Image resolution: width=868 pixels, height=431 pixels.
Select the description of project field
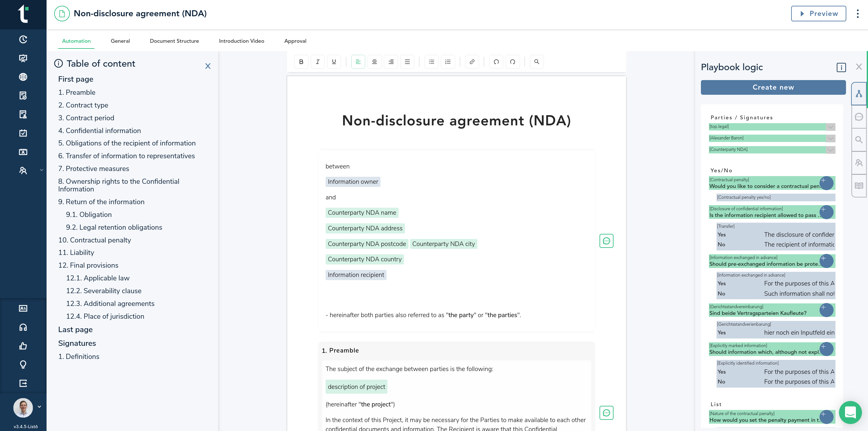pos(356,387)
